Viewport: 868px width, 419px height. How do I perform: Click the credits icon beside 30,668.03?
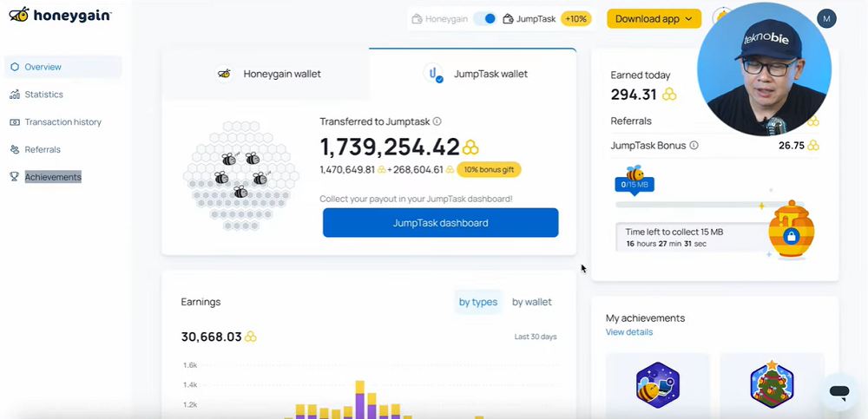click(x=250, y=337)
